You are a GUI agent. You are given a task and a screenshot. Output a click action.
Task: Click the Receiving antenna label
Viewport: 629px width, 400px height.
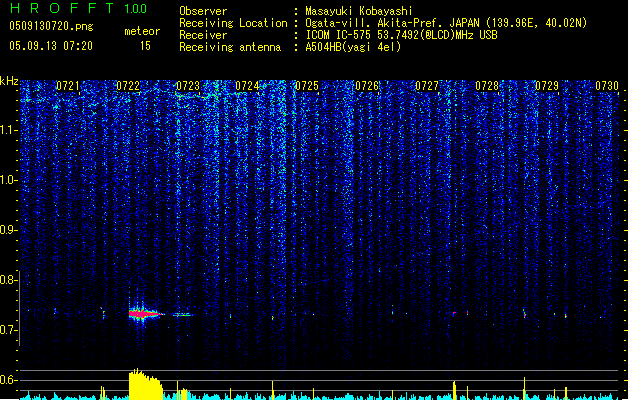(230, 47)
